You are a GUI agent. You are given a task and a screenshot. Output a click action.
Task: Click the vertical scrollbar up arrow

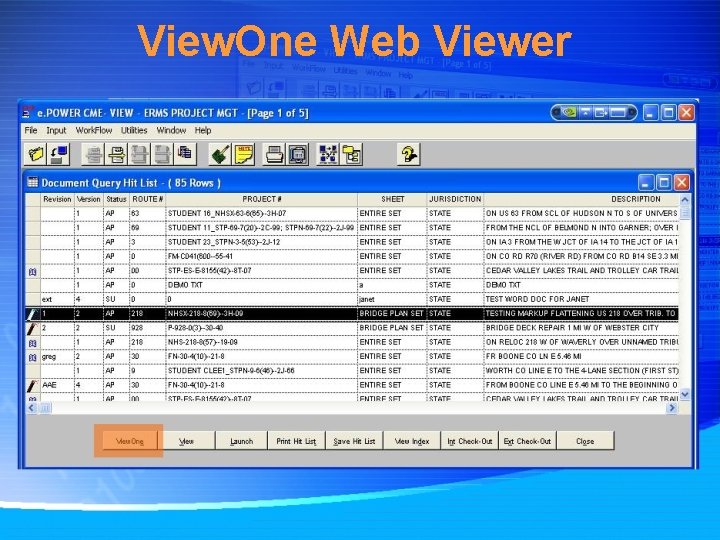click(685, 200)
